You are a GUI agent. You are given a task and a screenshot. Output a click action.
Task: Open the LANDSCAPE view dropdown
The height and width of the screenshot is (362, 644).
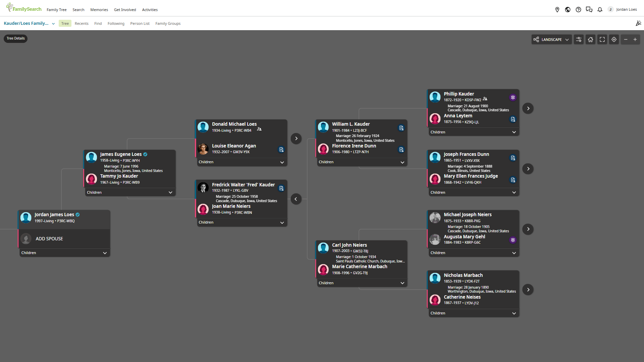[x=551, y=40]
